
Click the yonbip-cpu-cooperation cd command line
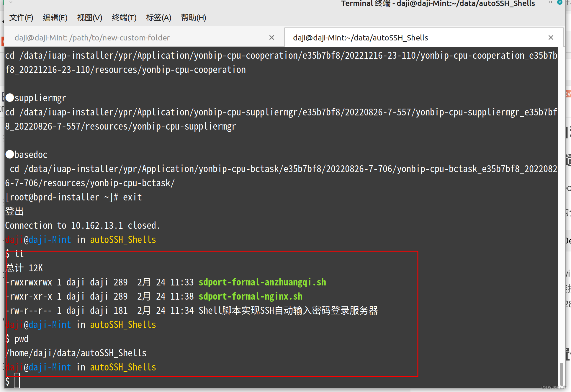281,63
